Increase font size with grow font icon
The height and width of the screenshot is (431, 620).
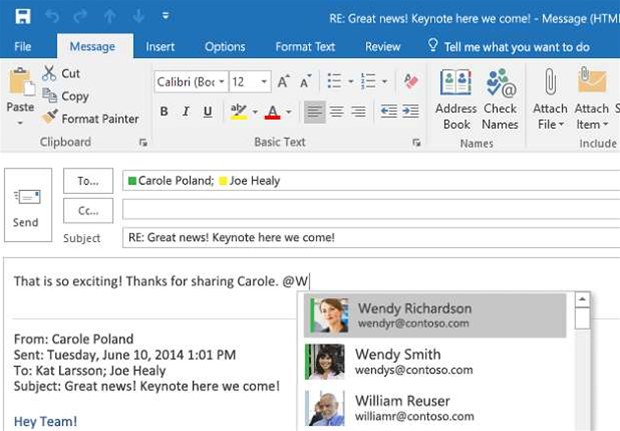(284, 82)
